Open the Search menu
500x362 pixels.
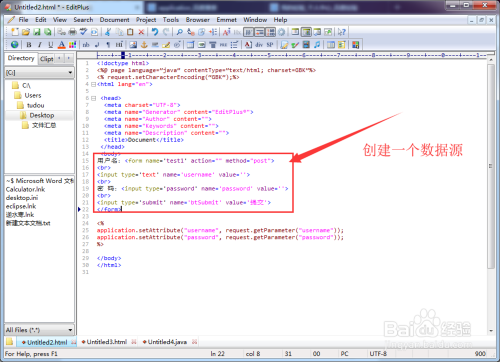click(83, 20)
